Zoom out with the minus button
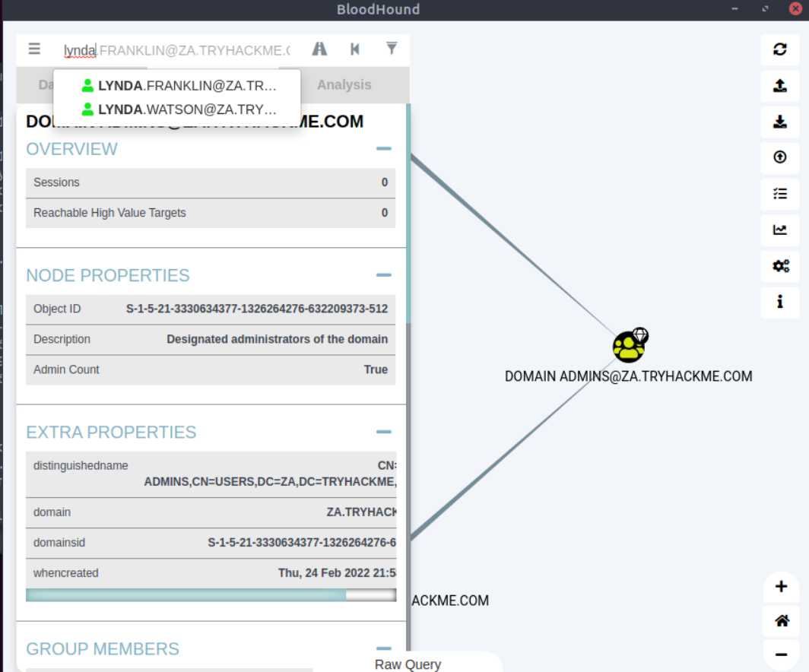 click(x=781, y=655)
